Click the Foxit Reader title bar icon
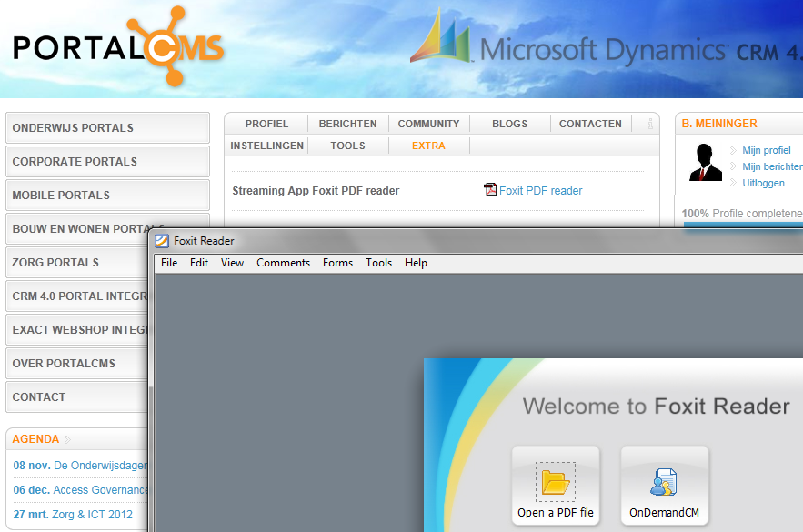This screenshot has height=532, width=803. coord(162,241)
